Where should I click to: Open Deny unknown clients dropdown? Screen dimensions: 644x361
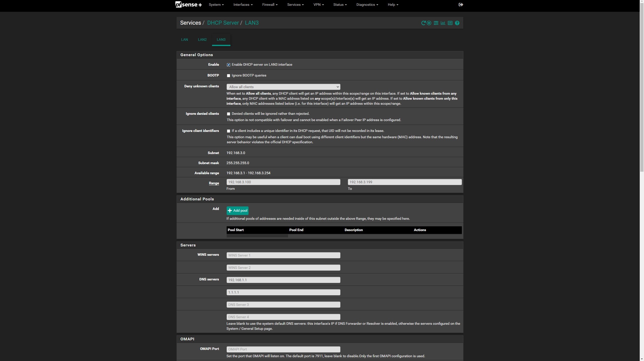click(283, 87)
